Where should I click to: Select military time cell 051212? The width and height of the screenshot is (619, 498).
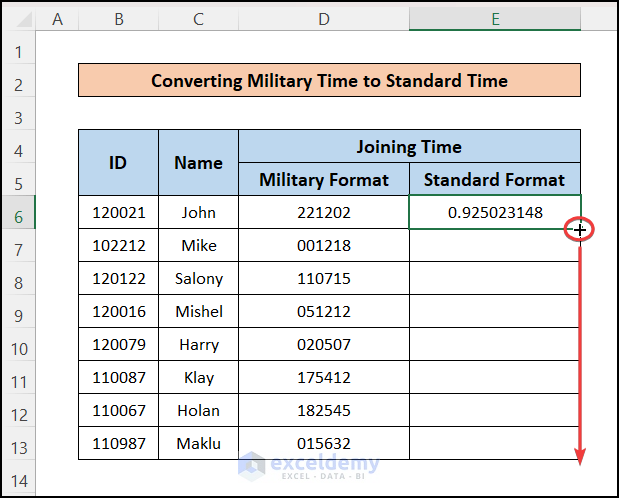tap(324, 311)
